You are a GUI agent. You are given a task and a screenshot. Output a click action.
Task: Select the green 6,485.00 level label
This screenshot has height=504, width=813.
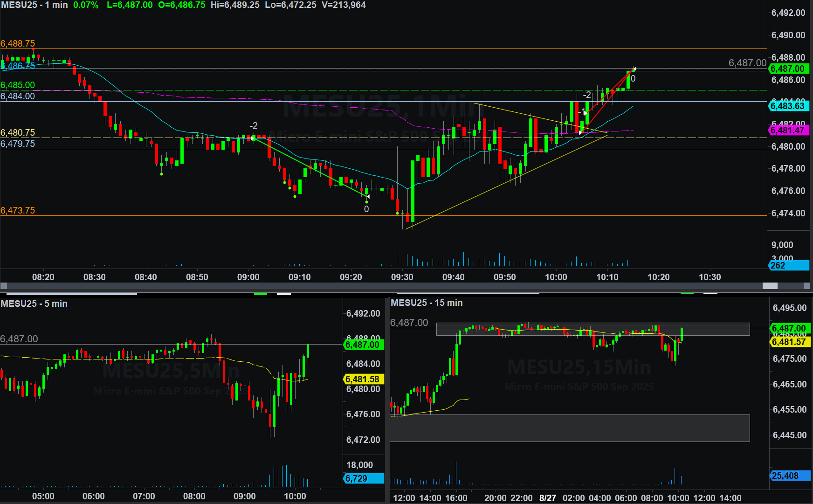[x=18, y=85]
